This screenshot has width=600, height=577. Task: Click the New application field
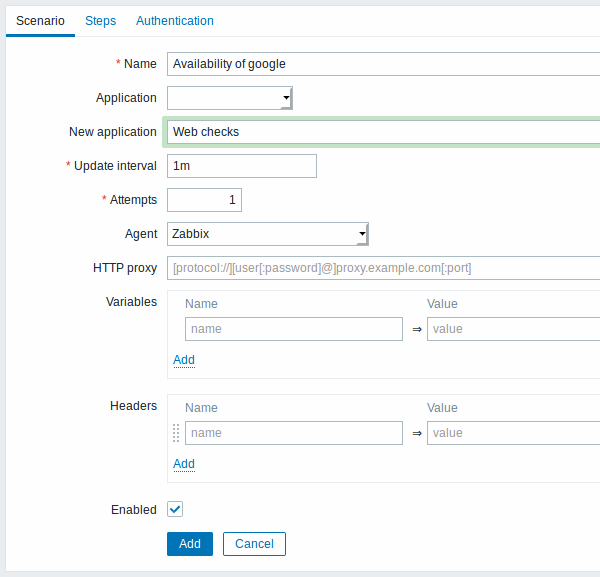click(383, 132)
